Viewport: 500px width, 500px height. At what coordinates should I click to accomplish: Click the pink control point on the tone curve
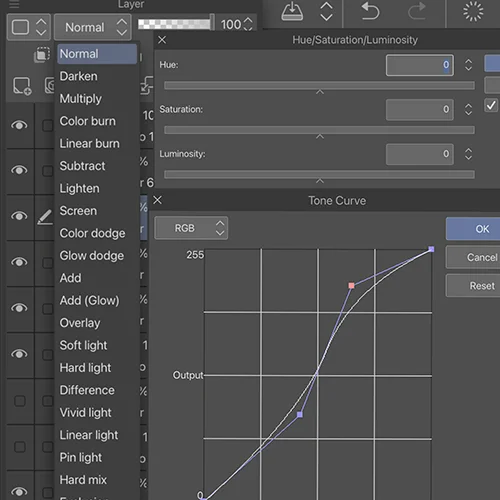tap(351, 286)
